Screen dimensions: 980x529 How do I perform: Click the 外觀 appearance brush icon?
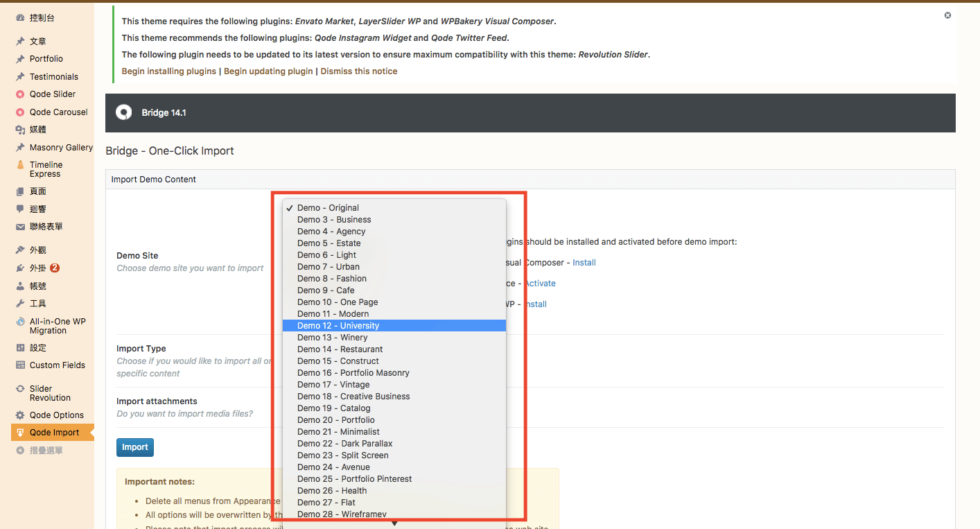coord(20,250)
